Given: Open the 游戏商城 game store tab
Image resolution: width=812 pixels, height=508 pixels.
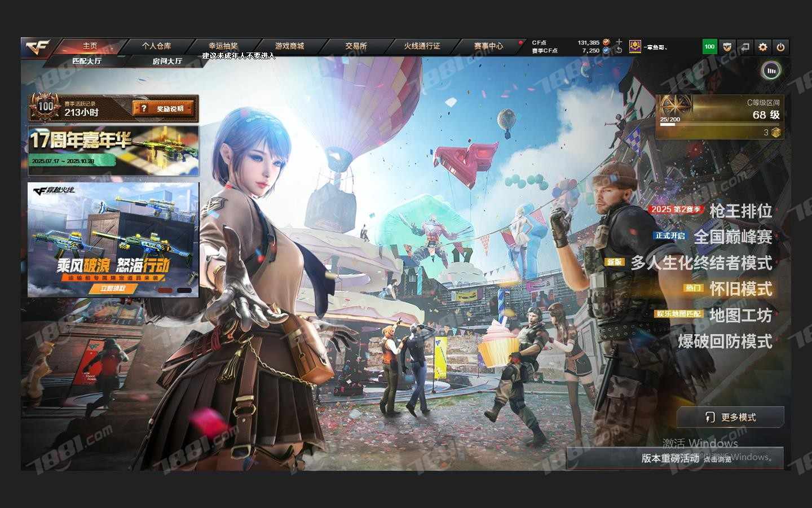Looking at the screenshot, I should 289,46.
